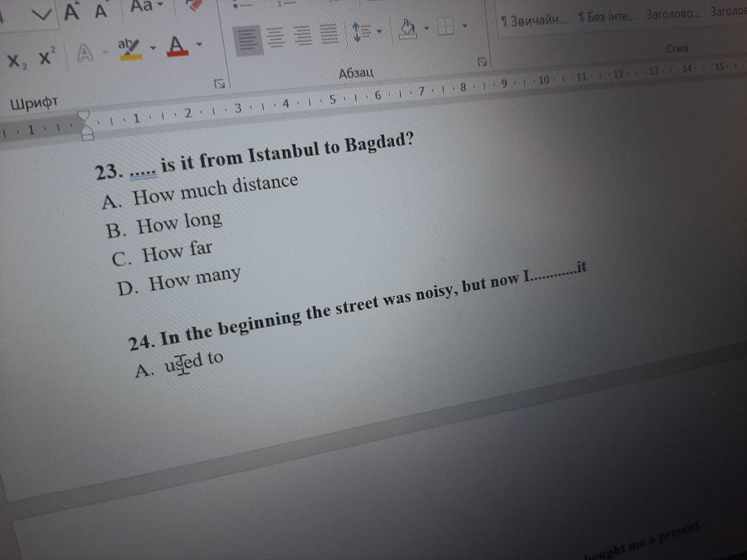Image resolution: width=747 pixels, height=560 pixels.
Task: Open the Абзац dialog launcher
Action: click(482, 62)
